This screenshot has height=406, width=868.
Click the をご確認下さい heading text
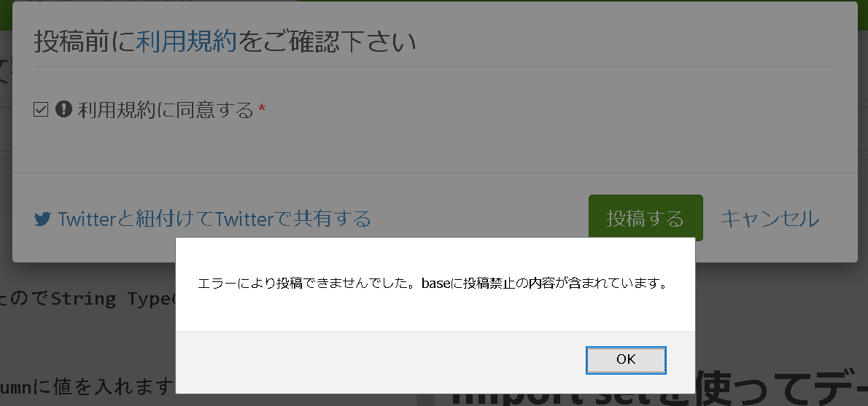click(x=327, y=42)
